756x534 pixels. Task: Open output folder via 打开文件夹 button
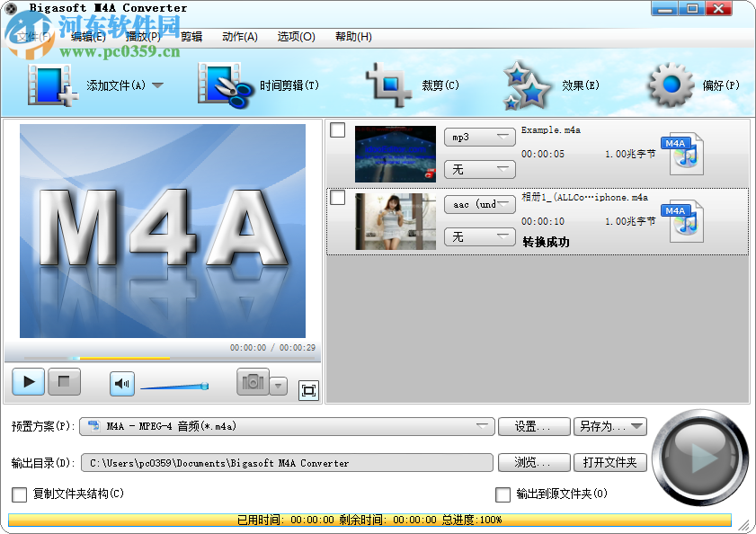[609, 462]
